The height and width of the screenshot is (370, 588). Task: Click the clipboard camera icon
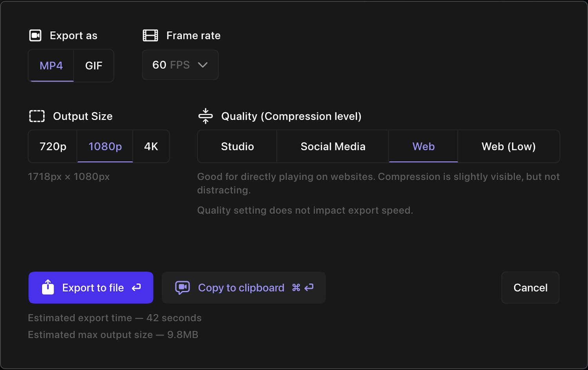click(182, 288)
